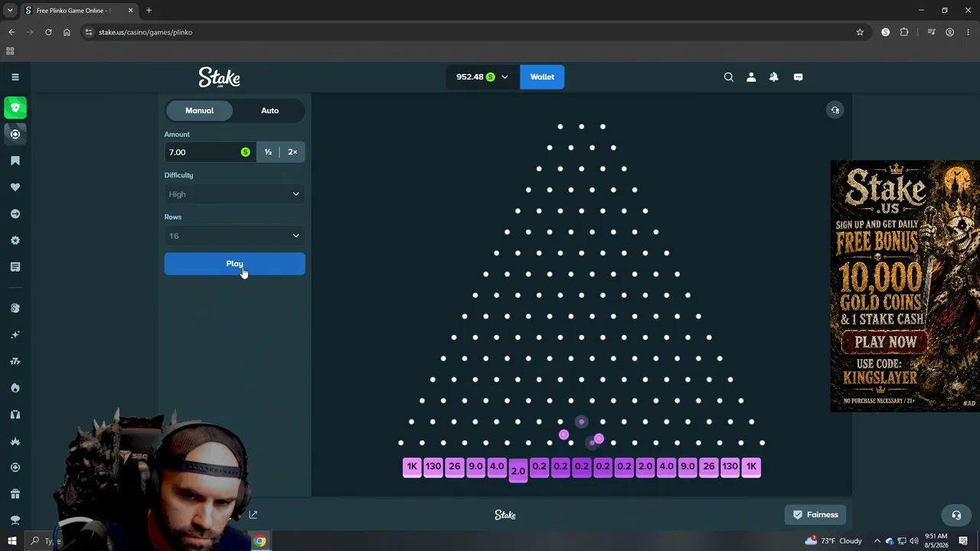The image size is (980, 551).
Task: Open the flame icon in left sidebar
Action: tap(15, 388)
